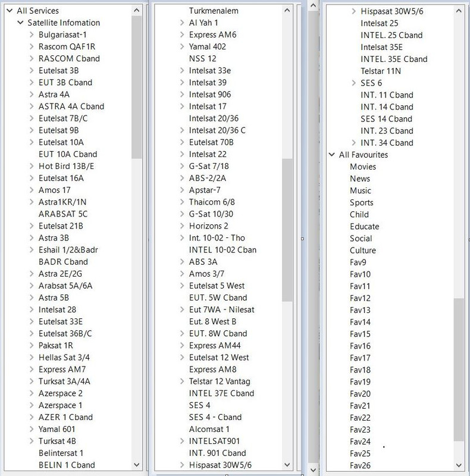Select Fav26 favourites list
The width and height of the screenshot is (470, 476).
coord(360,465)
